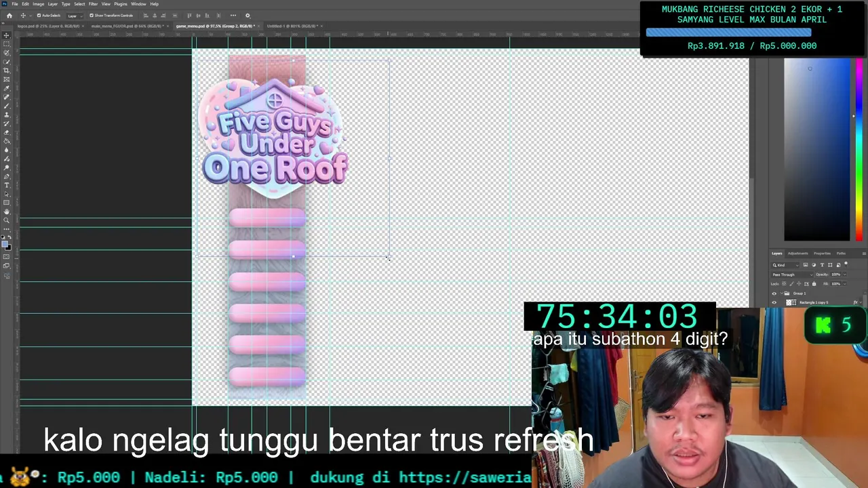Viewport: 868px width, 488px height.
Task: Toggle lock all
Action: click(814, 284)
